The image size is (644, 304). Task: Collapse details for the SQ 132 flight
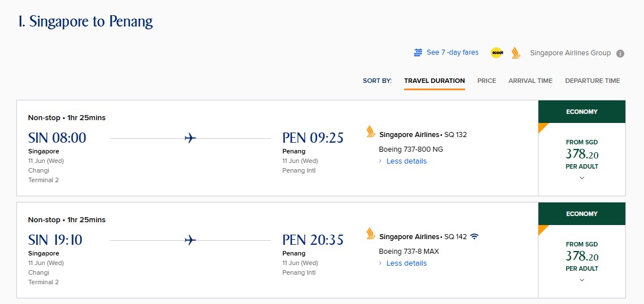tap(406, 161)
